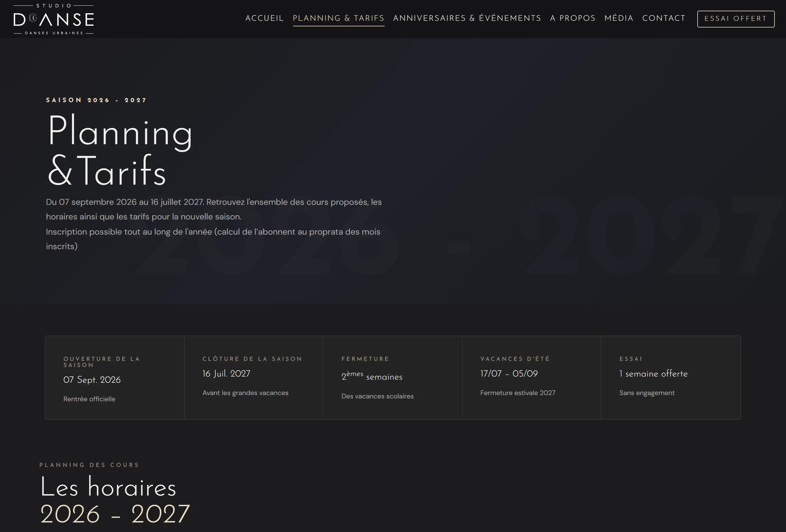Open the Média page

619,18
